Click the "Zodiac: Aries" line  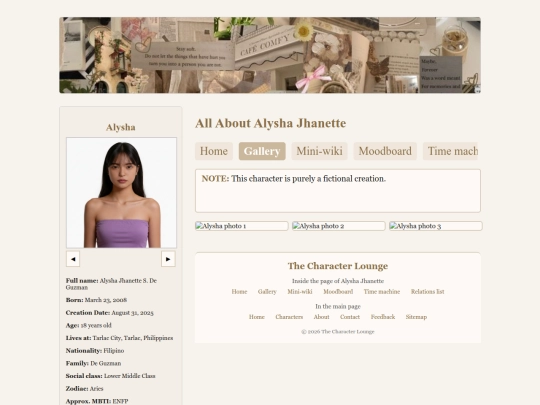(85, 388)
